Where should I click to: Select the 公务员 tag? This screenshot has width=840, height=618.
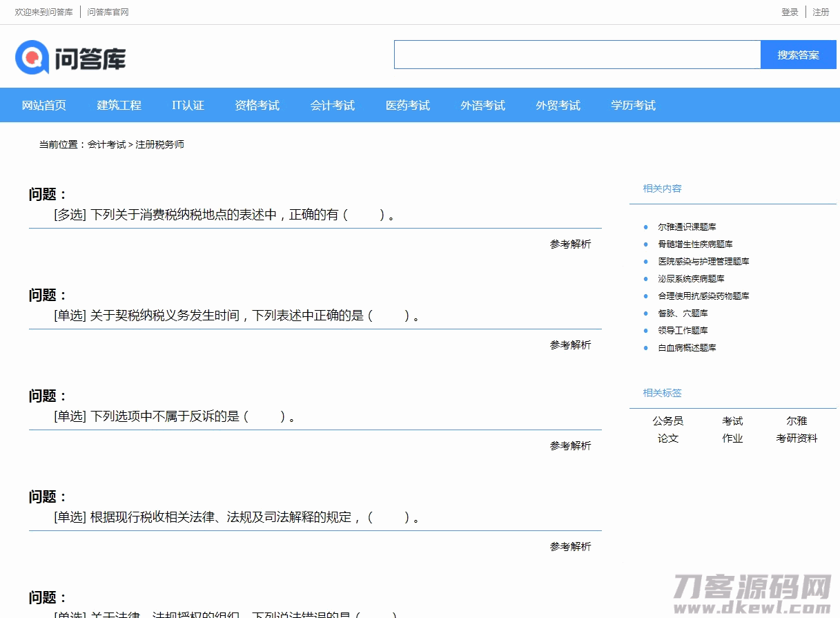click(x=667, y=421)
